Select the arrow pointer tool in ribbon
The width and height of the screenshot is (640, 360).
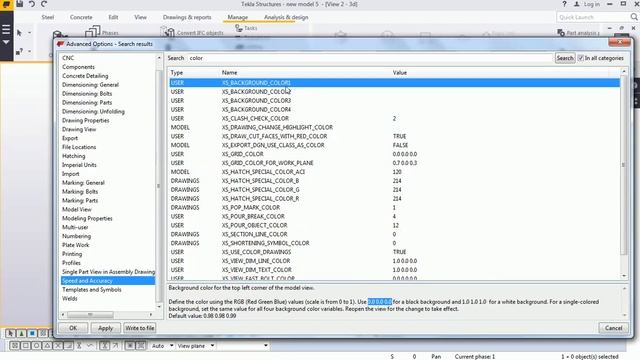click(x=19, y=33)
